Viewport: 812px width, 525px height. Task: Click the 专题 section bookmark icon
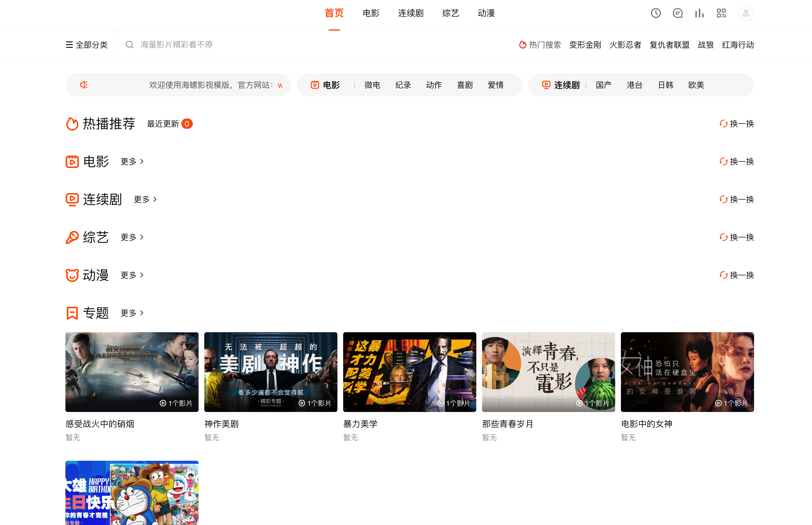click(x=72, y=313)
